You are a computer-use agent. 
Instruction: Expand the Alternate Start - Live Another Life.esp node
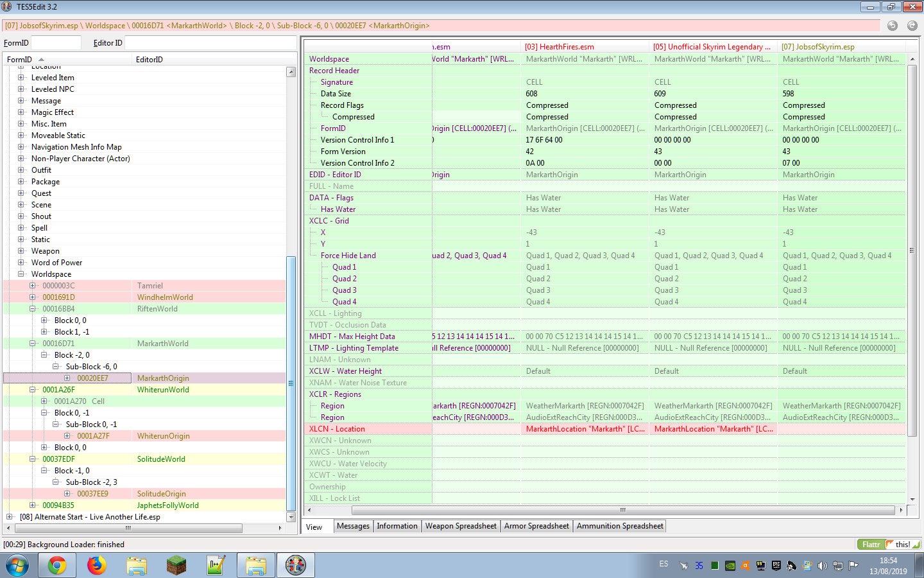tap(10, 517)
